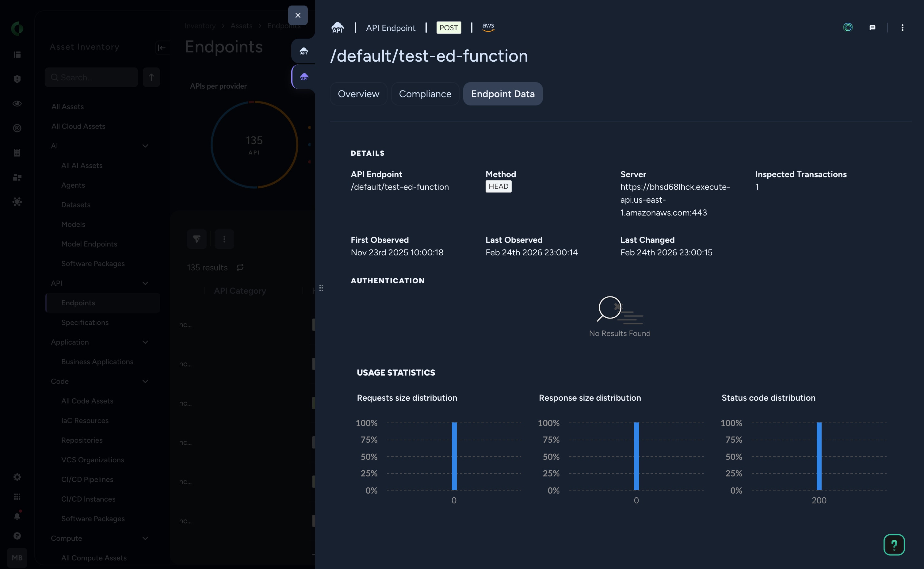Collapse the API section chevron
This screenshot has height=569, width=924.
point(145,283)
